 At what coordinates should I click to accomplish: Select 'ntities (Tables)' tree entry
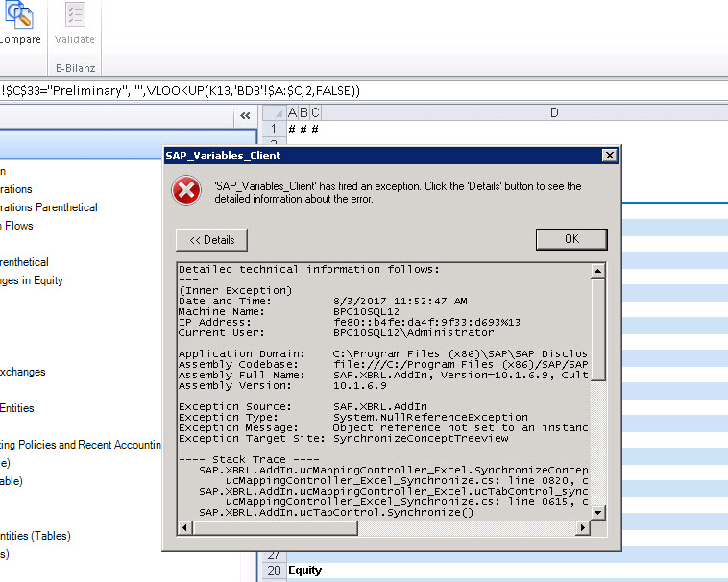pyautogui.click(x=36, y=536)
